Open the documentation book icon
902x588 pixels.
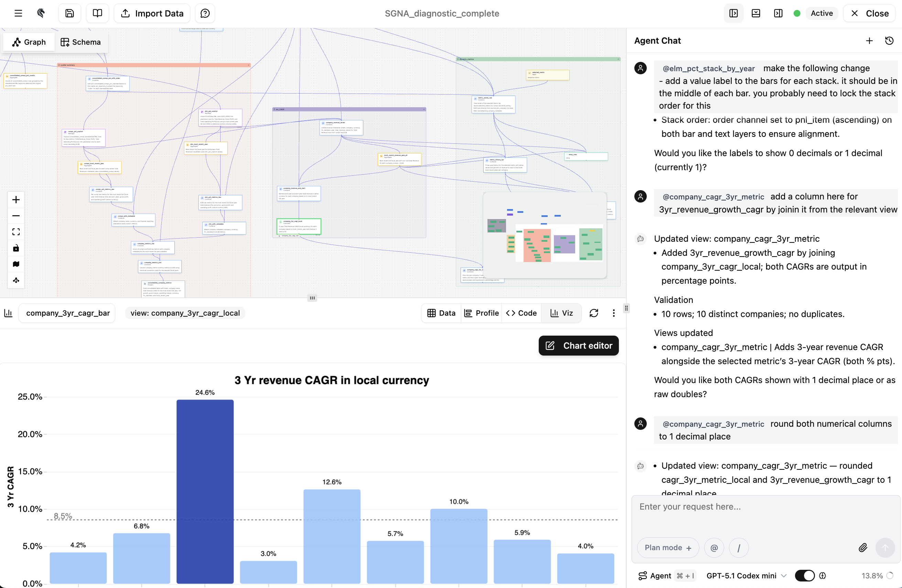[x=97, y=13]
